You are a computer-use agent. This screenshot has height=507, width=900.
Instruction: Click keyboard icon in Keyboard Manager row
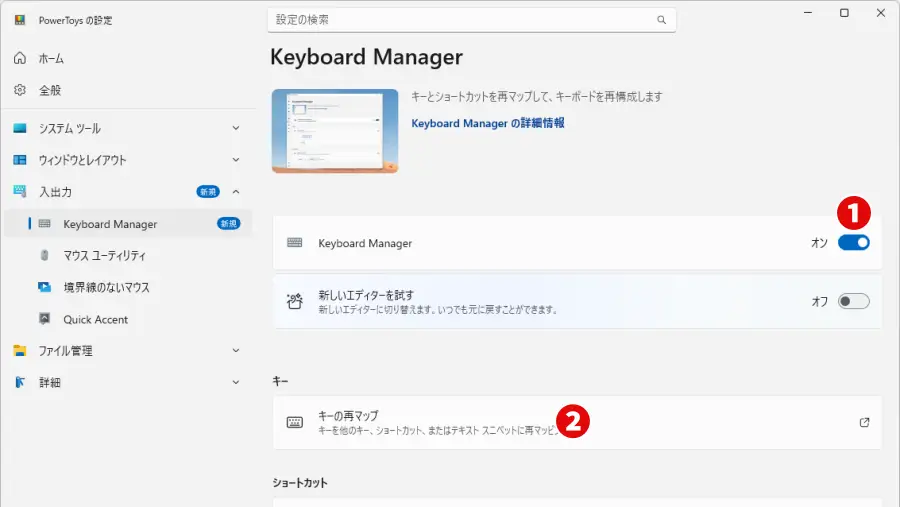[294, 243]
